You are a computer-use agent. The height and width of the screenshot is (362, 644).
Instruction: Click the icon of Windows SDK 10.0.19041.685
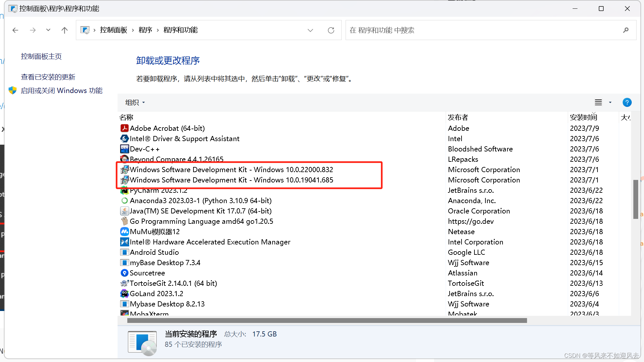[x=124, y=180]
